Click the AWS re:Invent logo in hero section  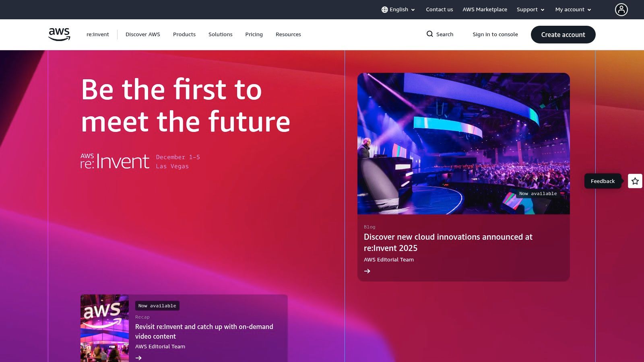tap(115, 161)
